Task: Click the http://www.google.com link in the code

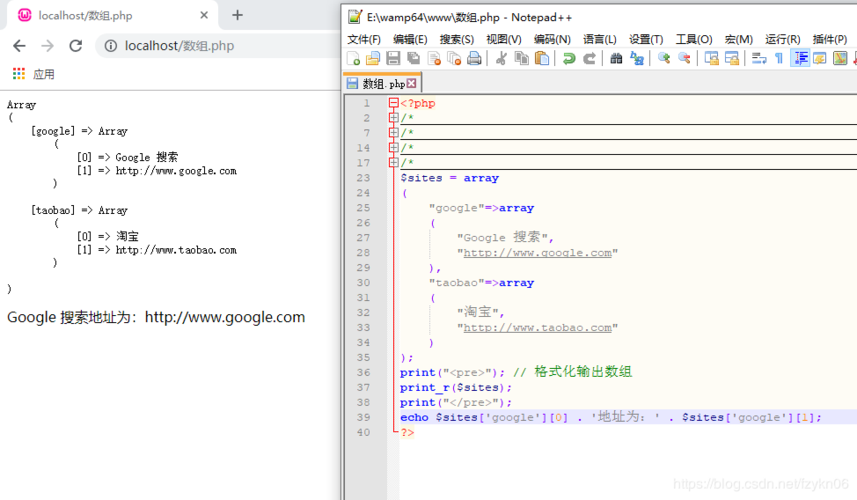Action: pyautogui.click(x=537, y=253)
